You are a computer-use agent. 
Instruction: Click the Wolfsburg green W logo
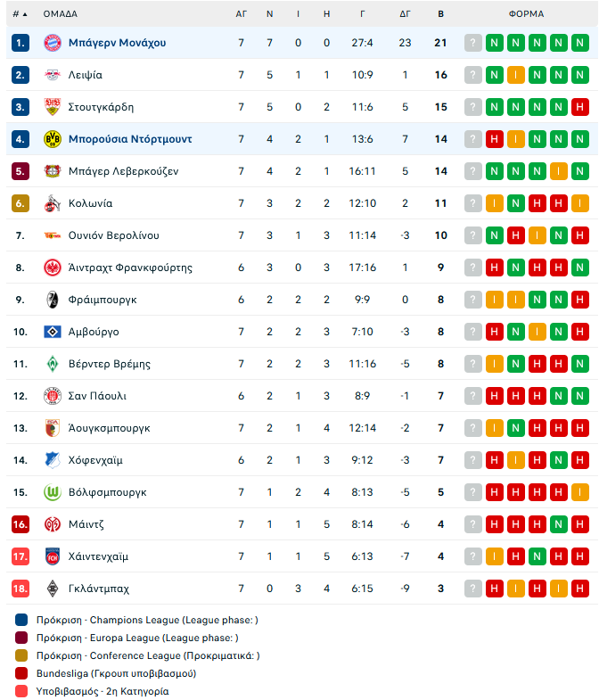(x=51, y=492)
